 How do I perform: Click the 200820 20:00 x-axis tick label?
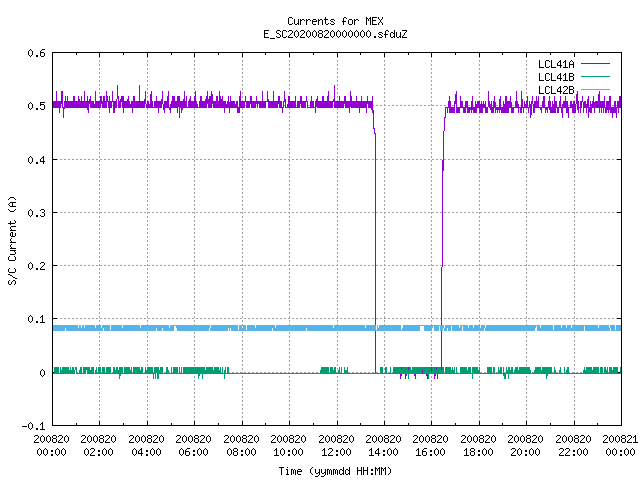525,446
